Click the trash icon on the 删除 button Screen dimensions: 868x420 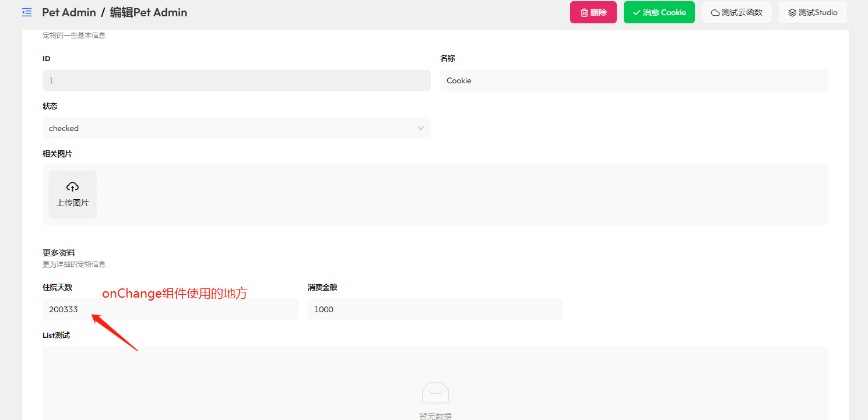coord(584,12)
